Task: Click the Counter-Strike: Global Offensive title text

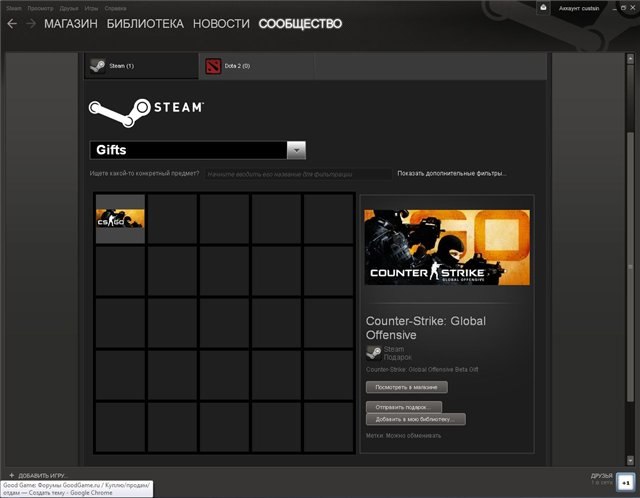Action: [426, 328]
